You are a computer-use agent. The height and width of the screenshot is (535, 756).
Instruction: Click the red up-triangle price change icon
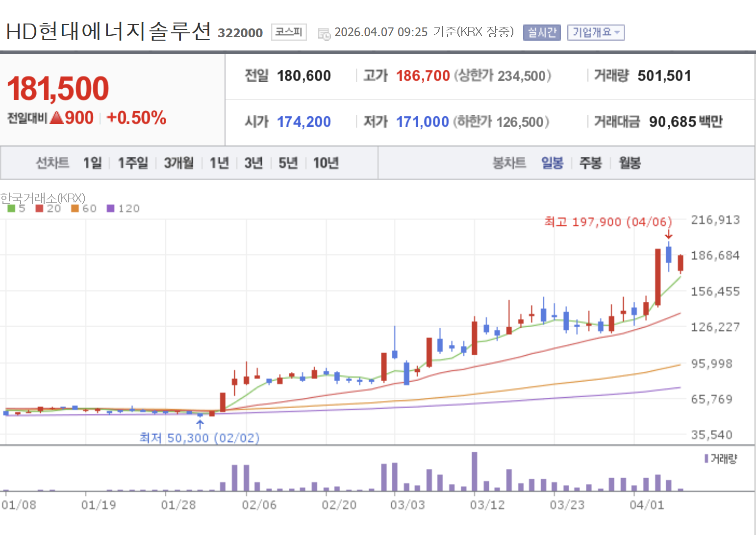pyautogui.click(x=57, y=118)
